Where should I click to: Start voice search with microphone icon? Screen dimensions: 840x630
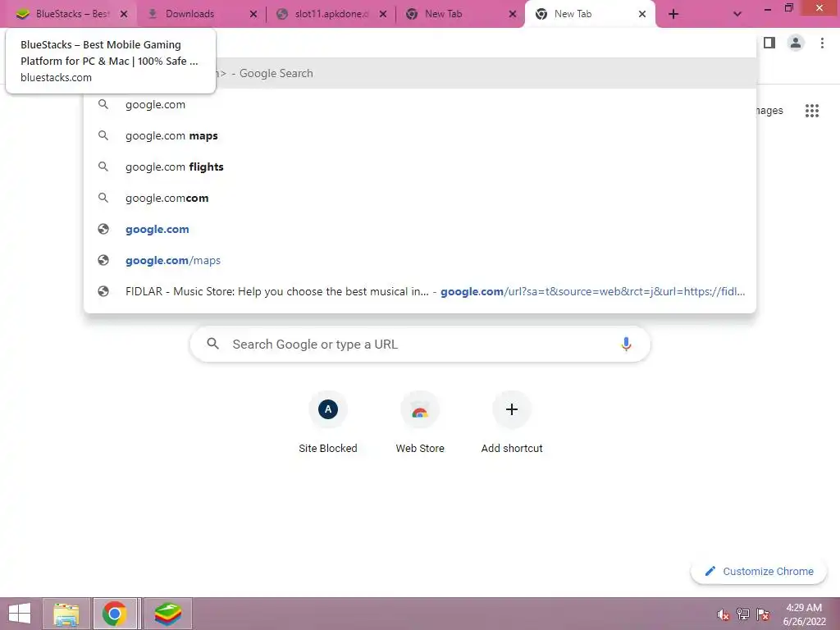[x=626, y=344]
